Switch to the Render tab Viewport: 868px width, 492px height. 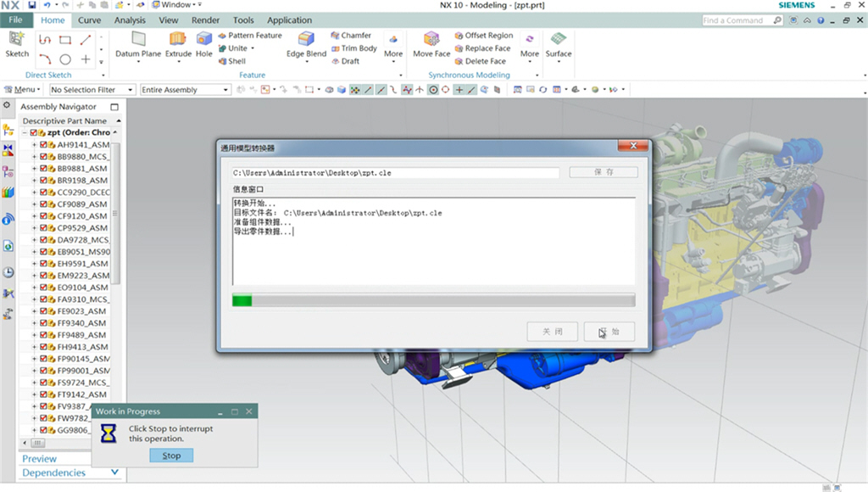pyautogui.click(x=205, y=20)
